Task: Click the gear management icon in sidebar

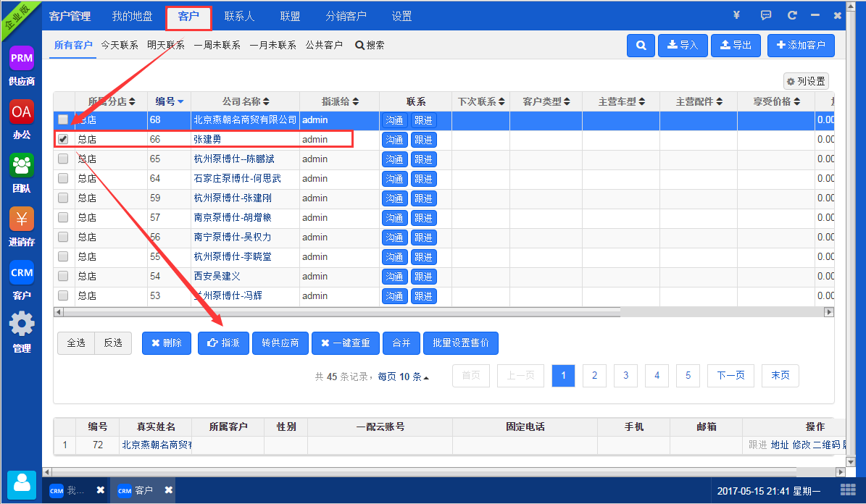Action: click(21, 324)
